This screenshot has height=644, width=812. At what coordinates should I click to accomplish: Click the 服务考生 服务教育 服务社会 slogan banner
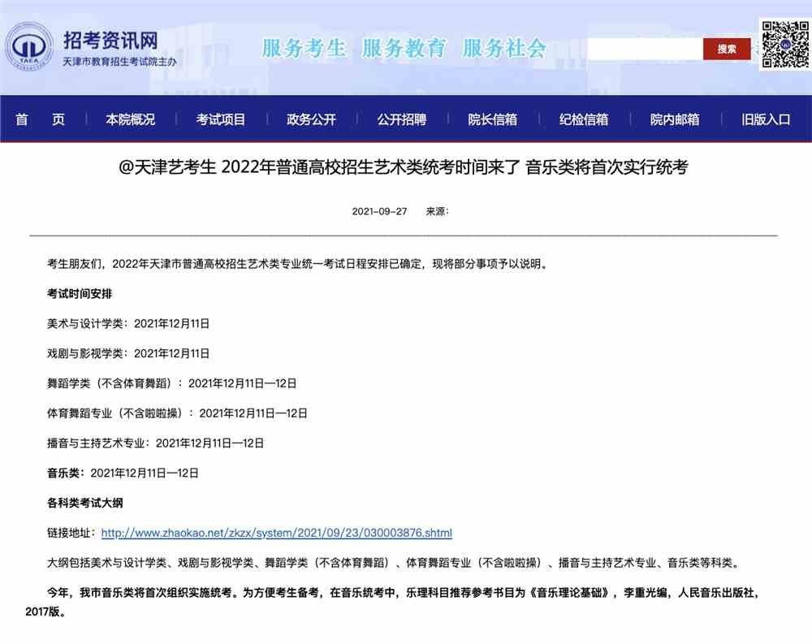pyautogui.click(x=404, y=48)
